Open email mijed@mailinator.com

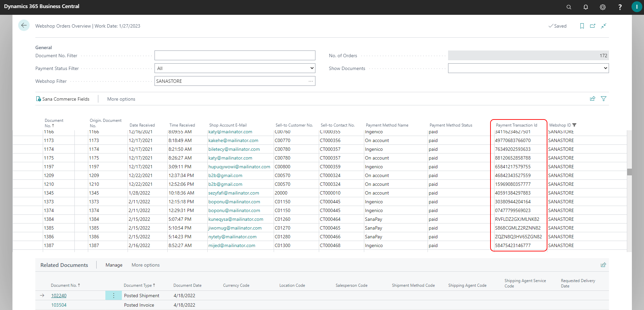click(232, 245)
